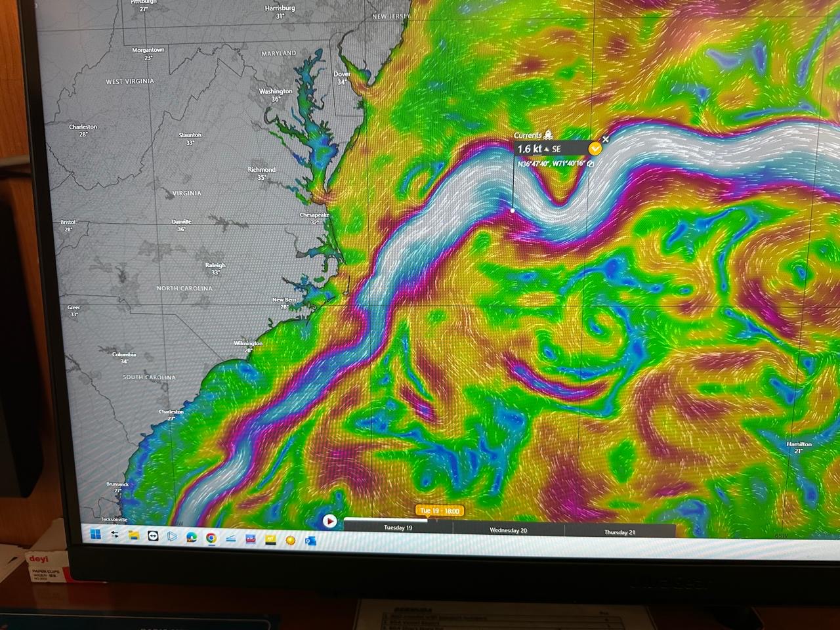Select the Wednesday 20 timeline day
The image size is (840, 630).
pyautogui.click(x=509, y=530)
